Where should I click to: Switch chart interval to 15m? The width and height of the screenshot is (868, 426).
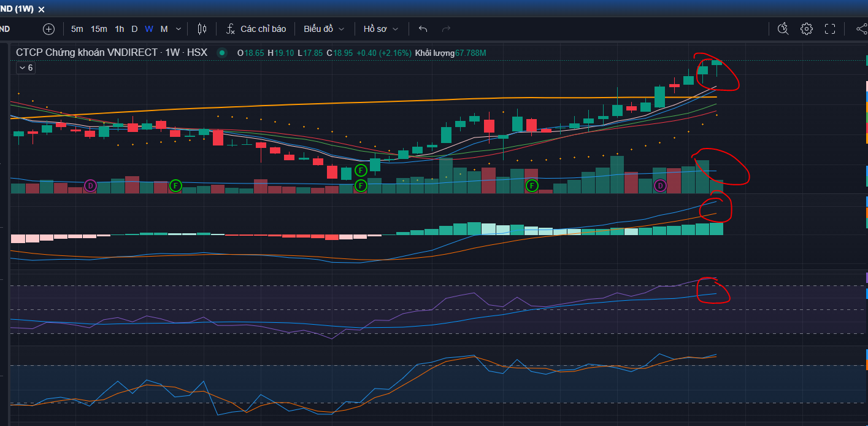tap(99, 29)
